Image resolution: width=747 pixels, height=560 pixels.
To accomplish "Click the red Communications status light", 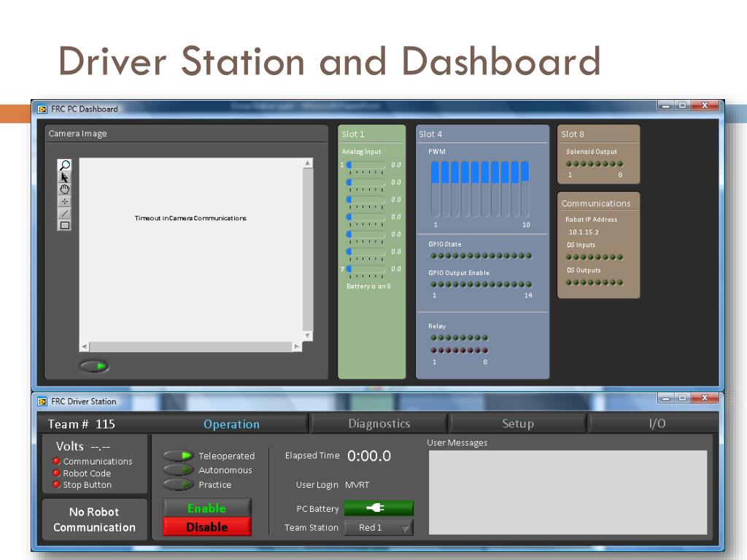I will (56, 461).
